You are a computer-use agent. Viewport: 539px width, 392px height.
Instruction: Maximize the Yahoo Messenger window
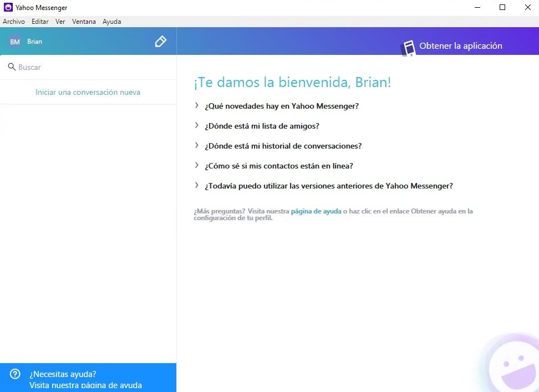pos(502,7)
